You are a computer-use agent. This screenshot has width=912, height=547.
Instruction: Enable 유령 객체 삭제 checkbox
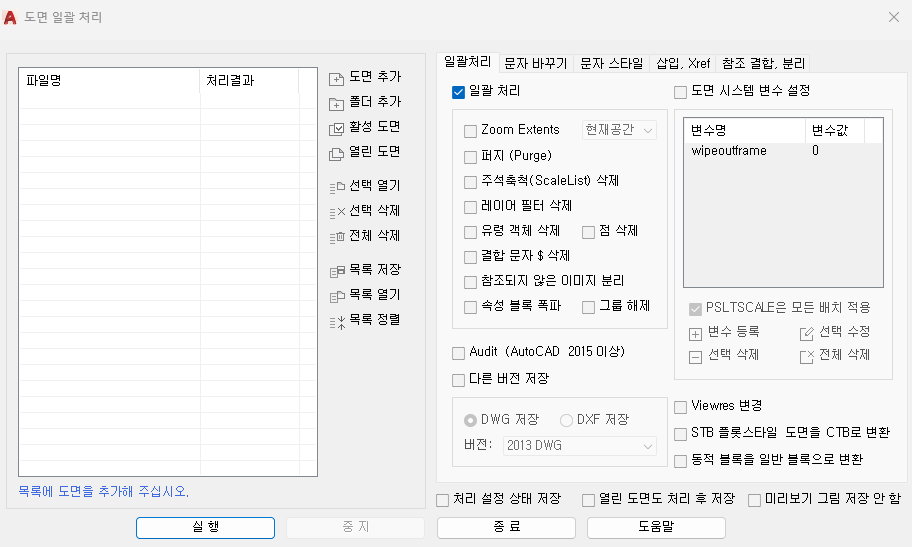pos(470,232)
